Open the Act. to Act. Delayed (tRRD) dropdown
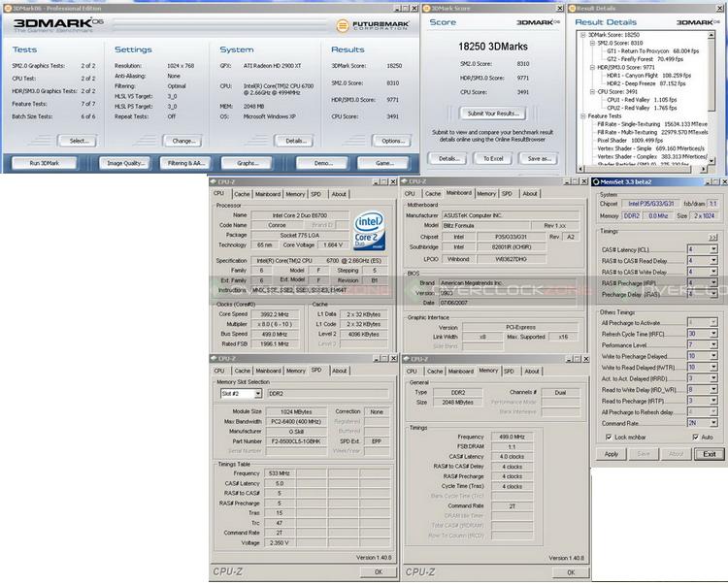Image resolution: width=728 pixels, height=585 pixels. 713,378
